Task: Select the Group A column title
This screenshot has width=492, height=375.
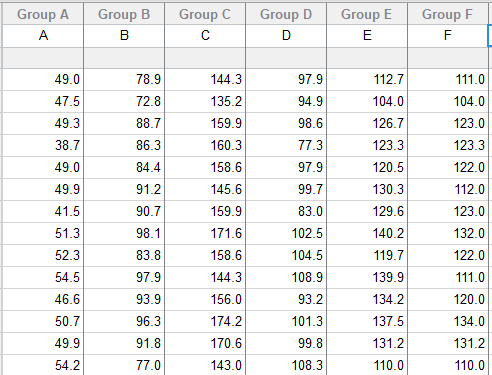Action: (43, 14)
